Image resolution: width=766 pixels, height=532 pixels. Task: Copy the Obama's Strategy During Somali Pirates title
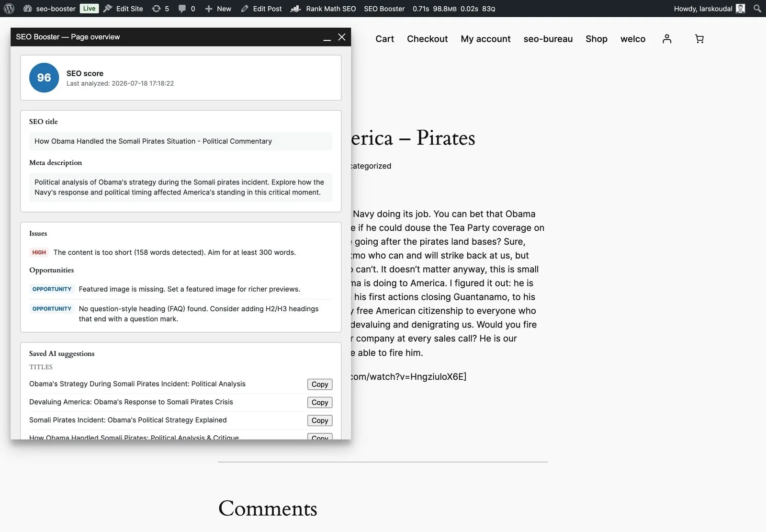pos(320,384)
